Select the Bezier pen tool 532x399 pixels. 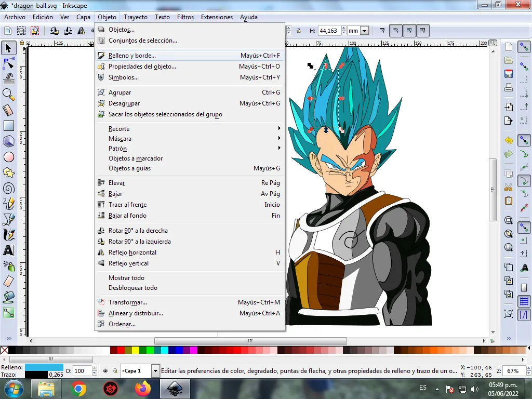click(8, 220)
